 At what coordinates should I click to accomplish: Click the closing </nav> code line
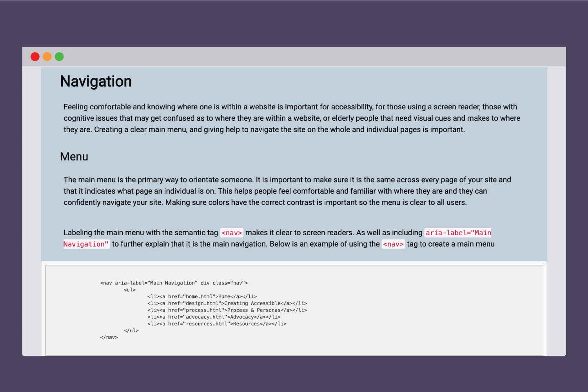[x=109, y=338]
